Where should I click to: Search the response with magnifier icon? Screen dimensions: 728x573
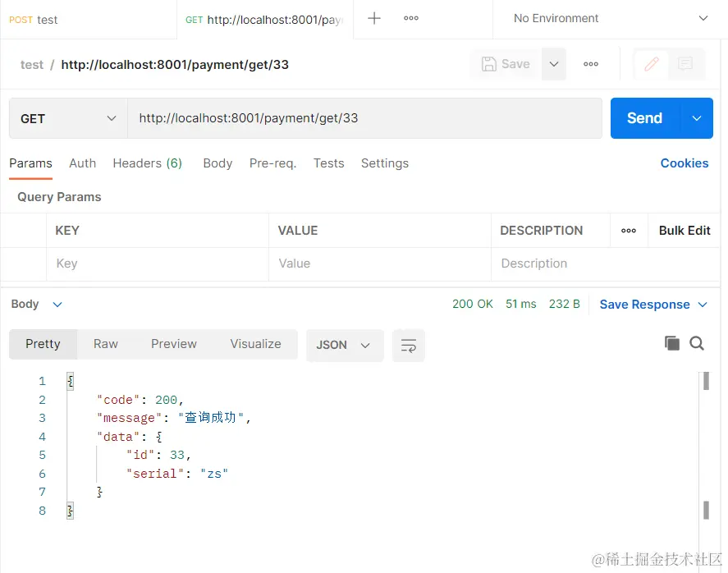697,344
